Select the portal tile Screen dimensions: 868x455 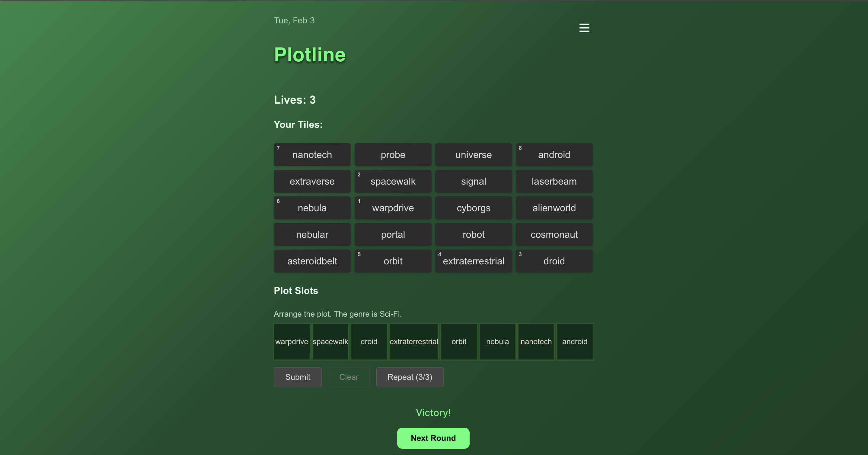(x=393, y=234)
